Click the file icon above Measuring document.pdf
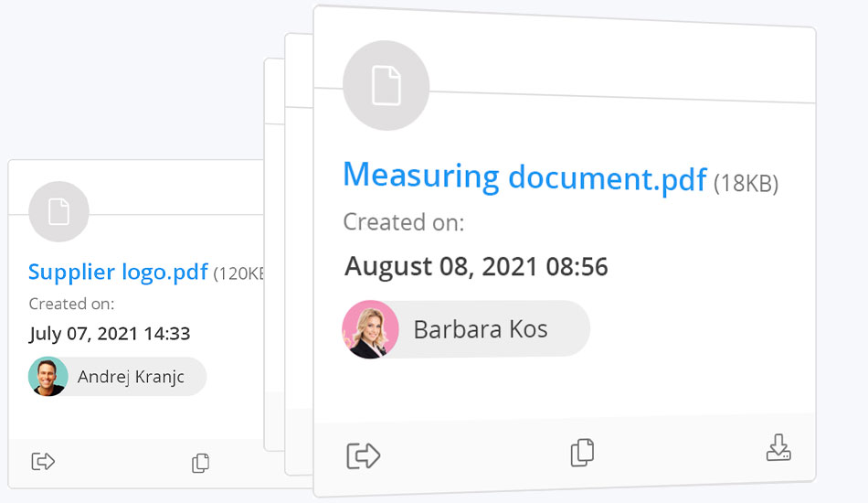Screen dimensions: 868x503 pyautogui.click(x=386, y=85)
